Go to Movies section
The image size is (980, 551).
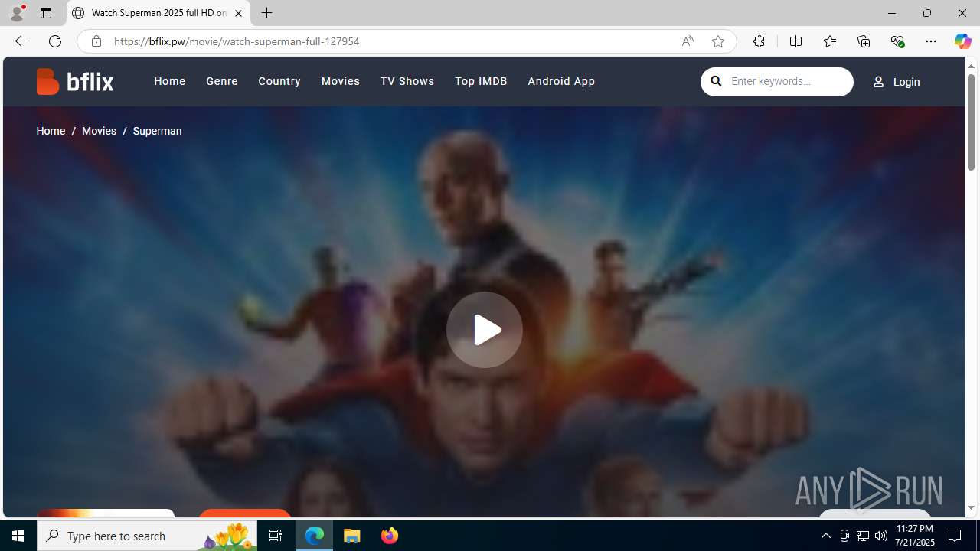coord(340,81)
